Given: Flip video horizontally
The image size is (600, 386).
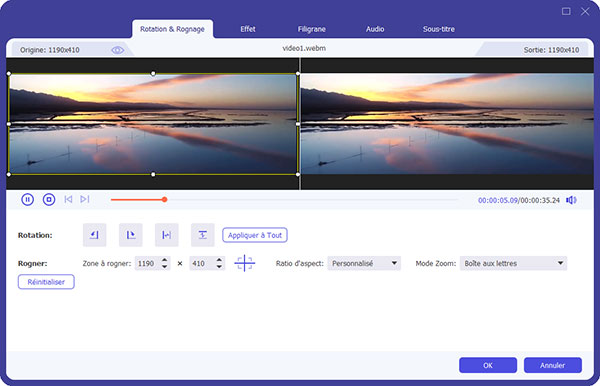Looking at the screenshot, I should (x=166, y=235).
